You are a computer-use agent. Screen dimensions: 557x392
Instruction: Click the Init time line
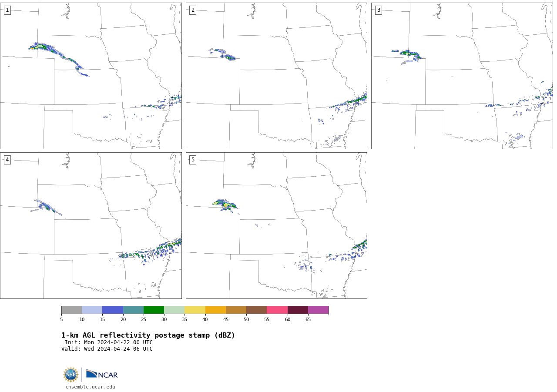coord(109,342)
